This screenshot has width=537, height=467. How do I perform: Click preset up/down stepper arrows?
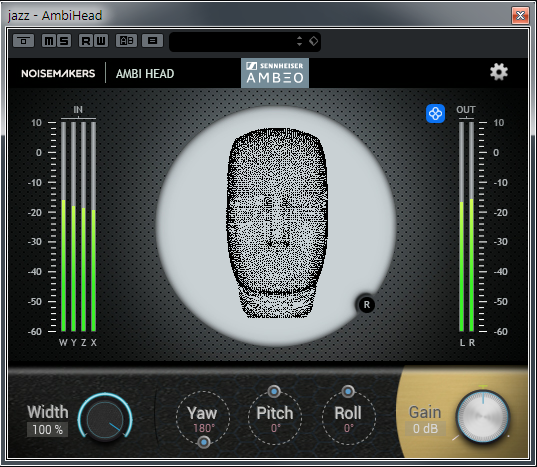point(299,41)
